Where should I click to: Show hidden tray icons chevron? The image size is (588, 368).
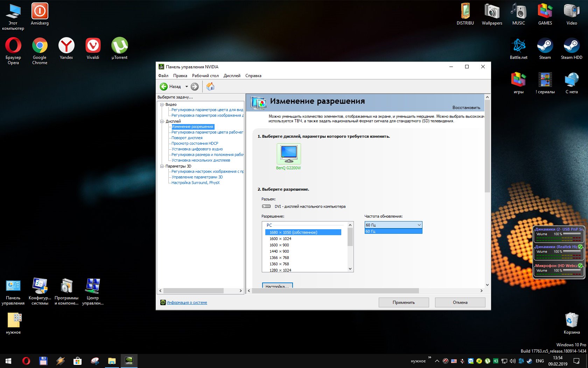[x=437, y=361]
